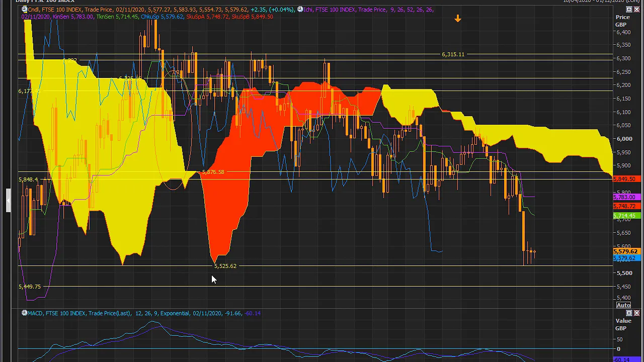The image size is (644, 362).
Task: Click the 5,876.58 level label
Action: click(x=213, y=172)
